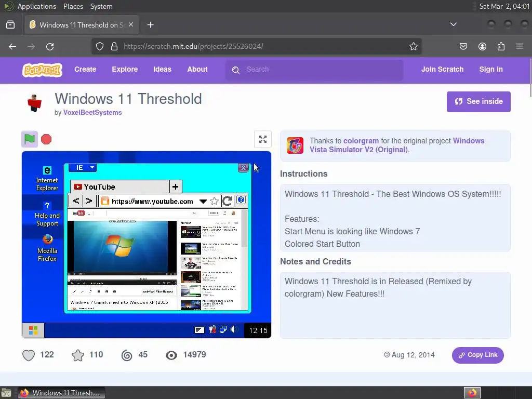The width and height of the screenshot is (532, 399).
Task: Click the simulated IE back arrow
Action: pos(76,201)
